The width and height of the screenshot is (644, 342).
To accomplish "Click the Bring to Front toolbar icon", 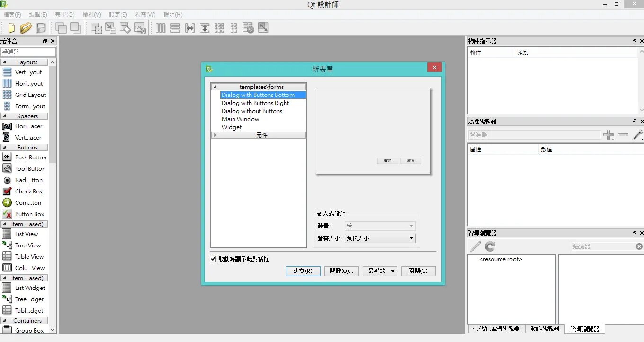I will point(61,28).
